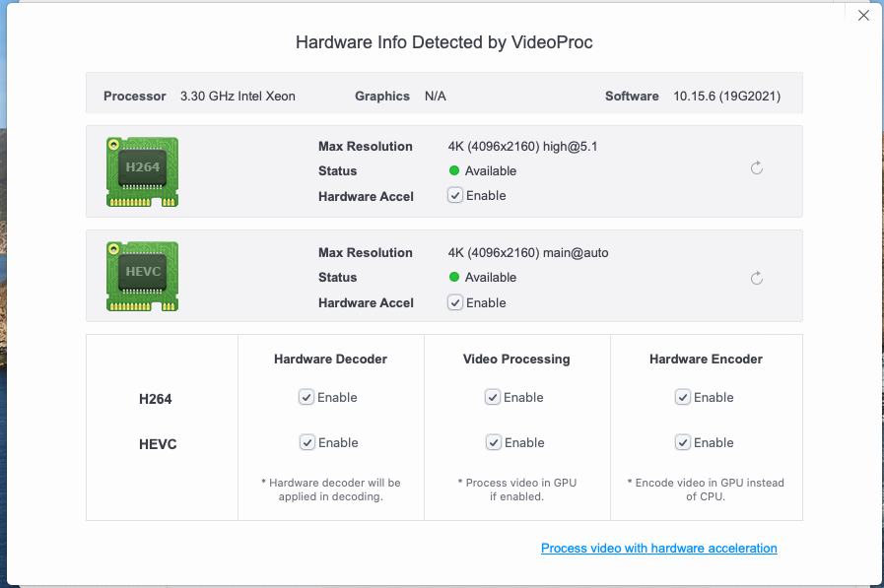The image size is (884, 588).
Task: Toggle H264 Hardware Encoder checkbox
Action: click(683, 397)
